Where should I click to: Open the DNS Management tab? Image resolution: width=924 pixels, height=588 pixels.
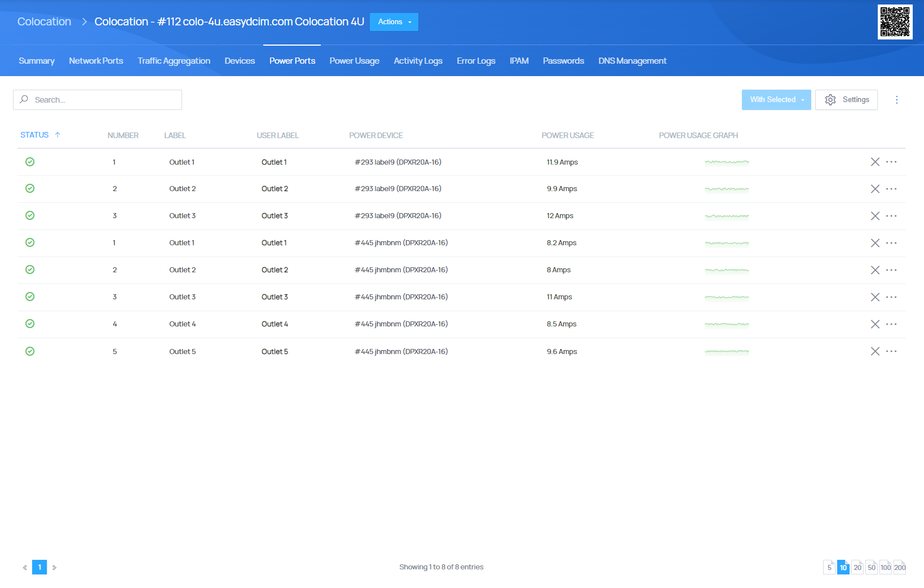click(x=633, y=61)
